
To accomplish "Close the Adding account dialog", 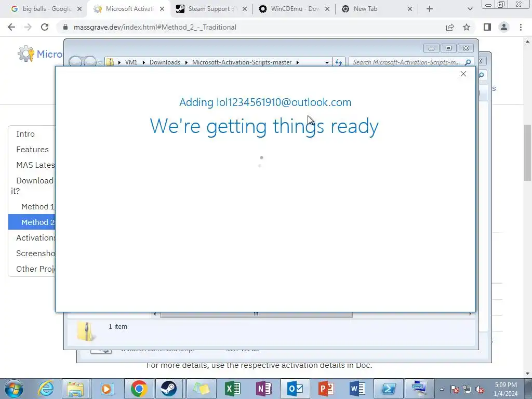I will (x=463, y=74).
